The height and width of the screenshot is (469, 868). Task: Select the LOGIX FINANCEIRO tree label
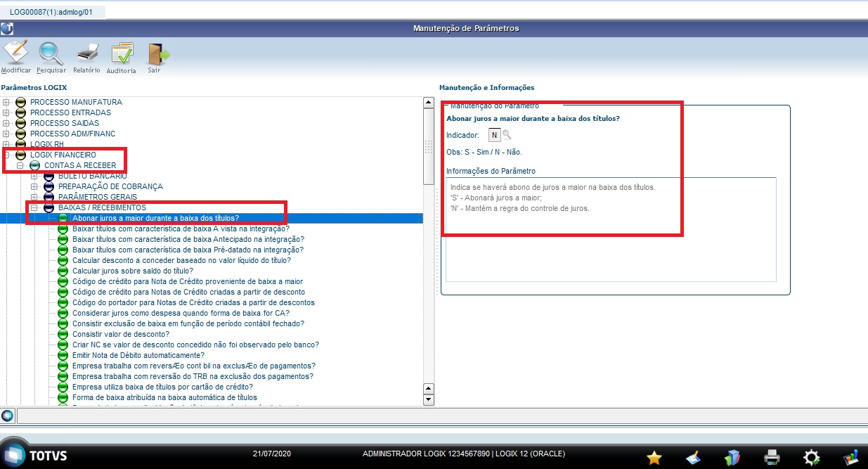tap(63, 155)
